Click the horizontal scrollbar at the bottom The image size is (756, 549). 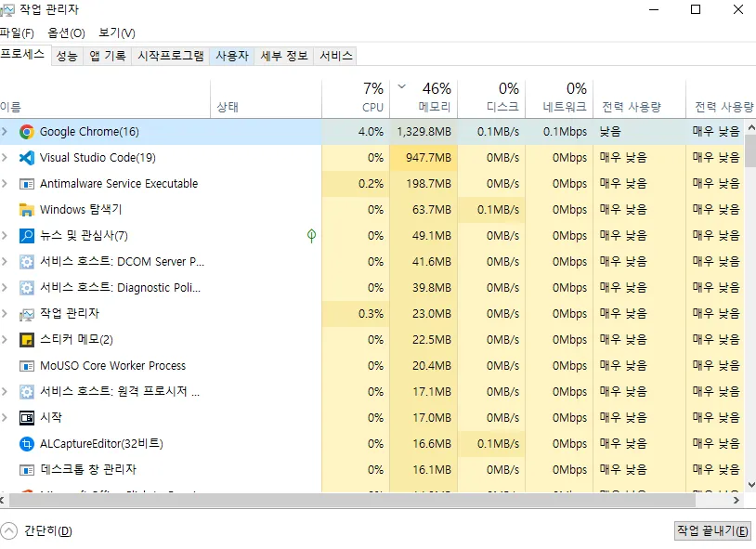pyautogui.click(x=371, y=501)
